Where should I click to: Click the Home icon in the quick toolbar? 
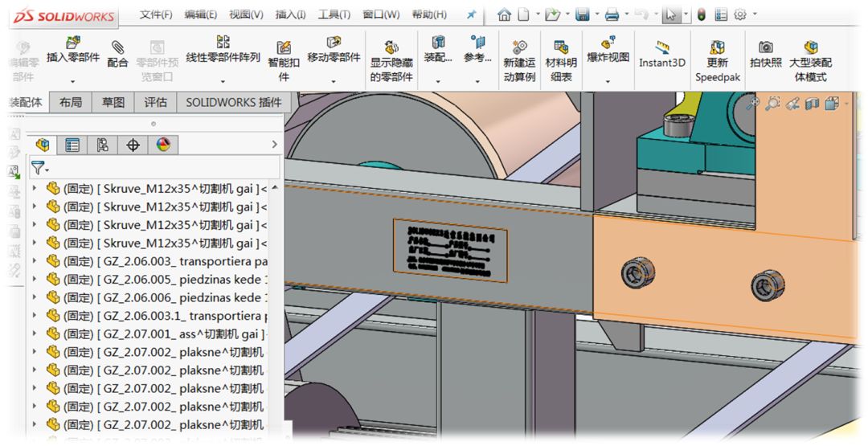pos(504,15)
